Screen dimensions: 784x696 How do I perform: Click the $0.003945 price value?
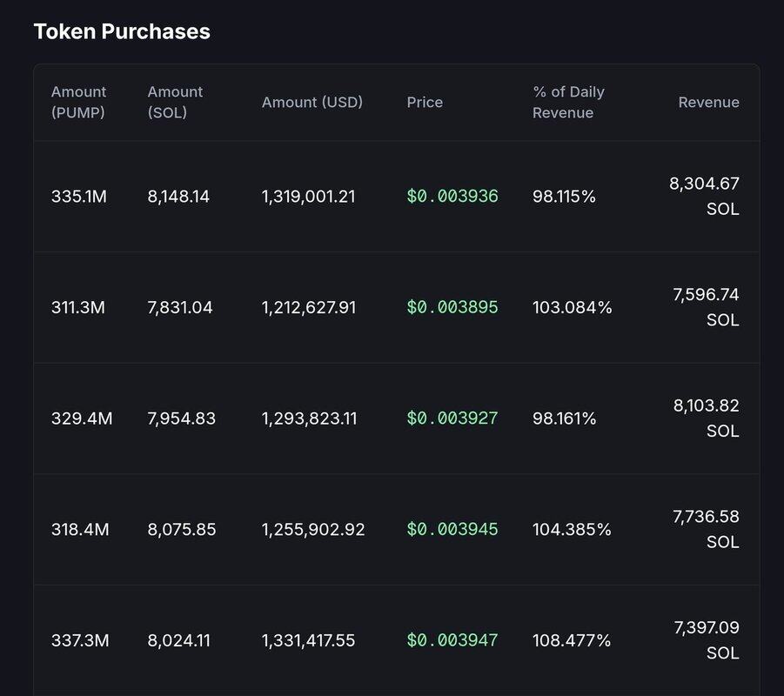[x=452, y=529]
